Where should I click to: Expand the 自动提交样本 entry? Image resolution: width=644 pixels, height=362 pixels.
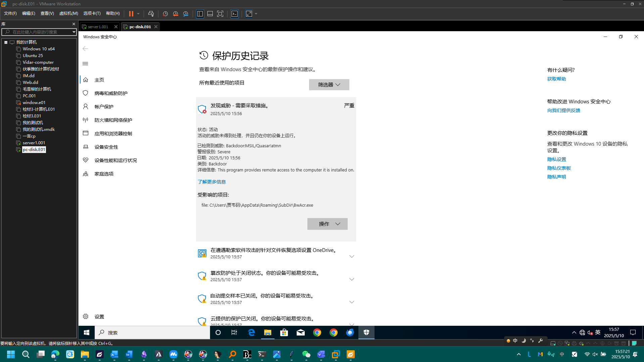351,302
